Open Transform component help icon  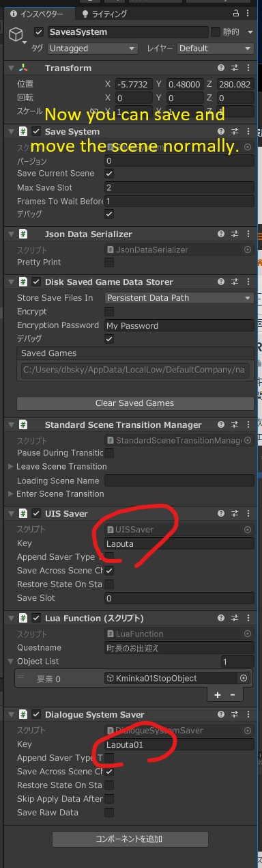click(x=221, y=68)
